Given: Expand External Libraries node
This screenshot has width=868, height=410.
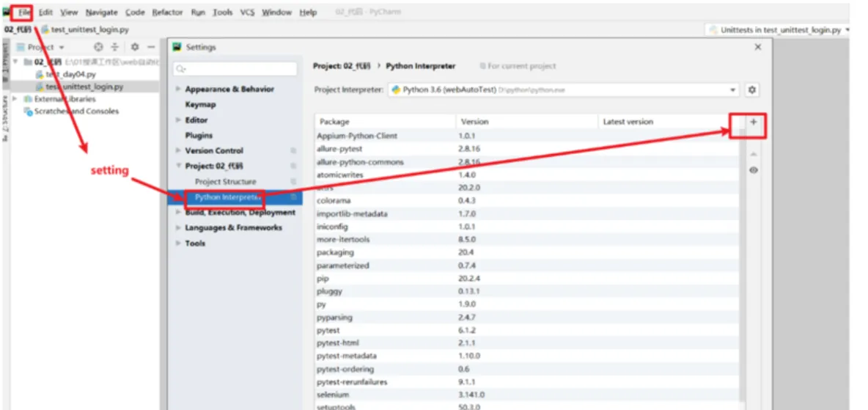Looking at the screenshot, I should [15, 98].
